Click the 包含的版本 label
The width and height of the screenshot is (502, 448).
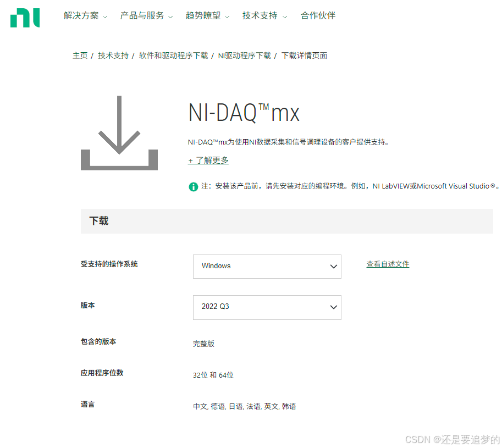tap(98, 341)
